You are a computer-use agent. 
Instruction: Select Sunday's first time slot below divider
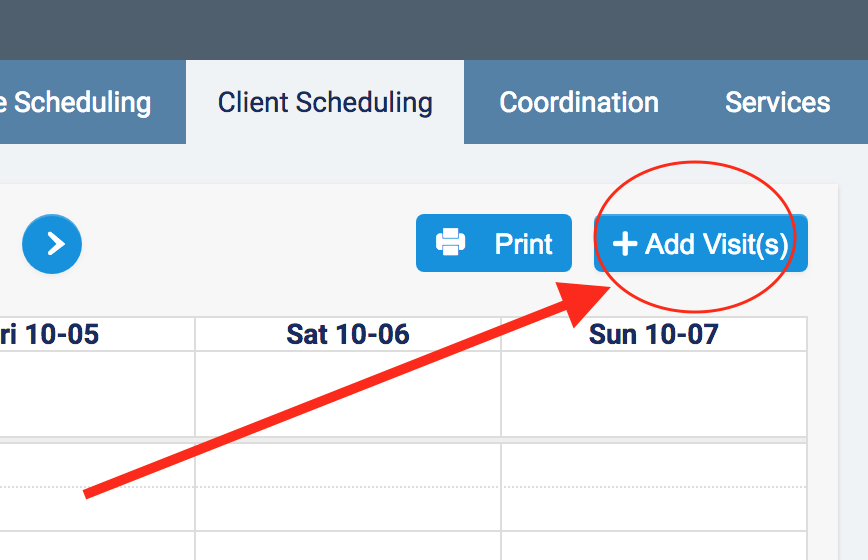[653, 465]
